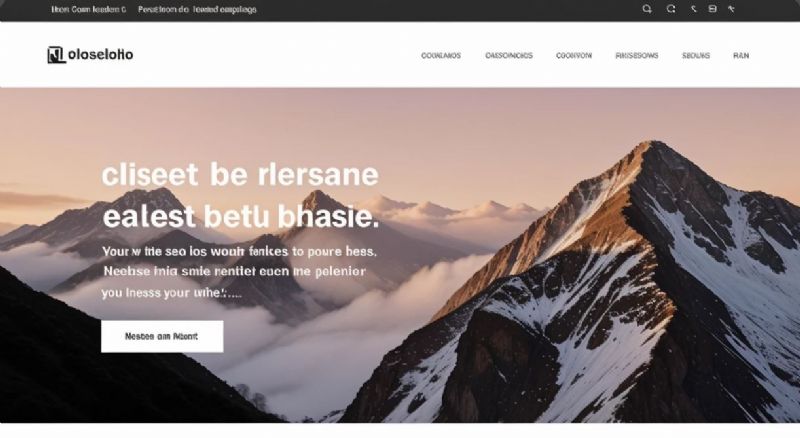Click the circular refresh arrow icon
Viewport: 800px width, 438px height.
coord(671,9)
